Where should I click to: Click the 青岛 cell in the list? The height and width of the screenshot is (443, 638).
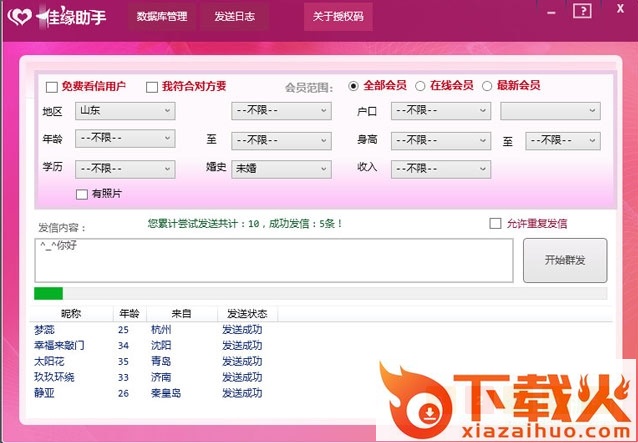tap(161, 361)
